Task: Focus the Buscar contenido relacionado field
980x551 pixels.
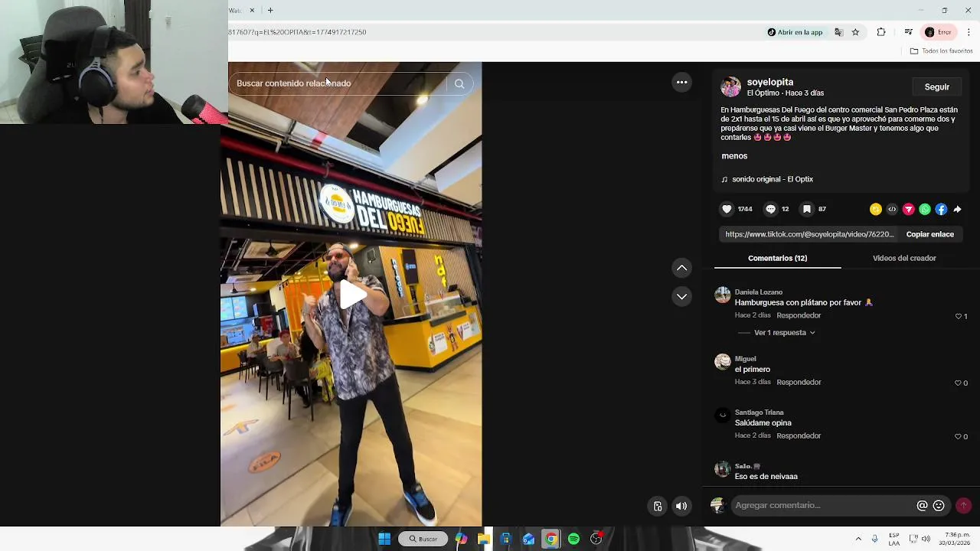Action: [337, 83]
